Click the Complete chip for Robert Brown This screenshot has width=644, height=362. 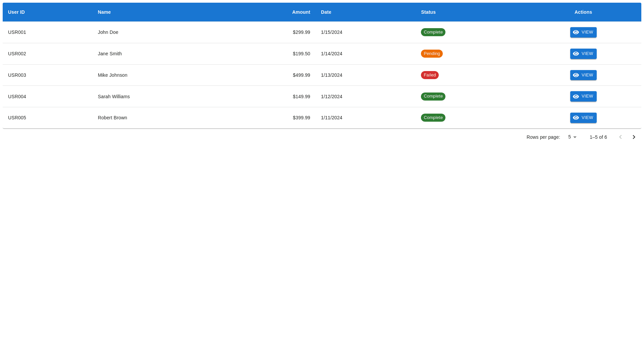(x=433, y=118)
